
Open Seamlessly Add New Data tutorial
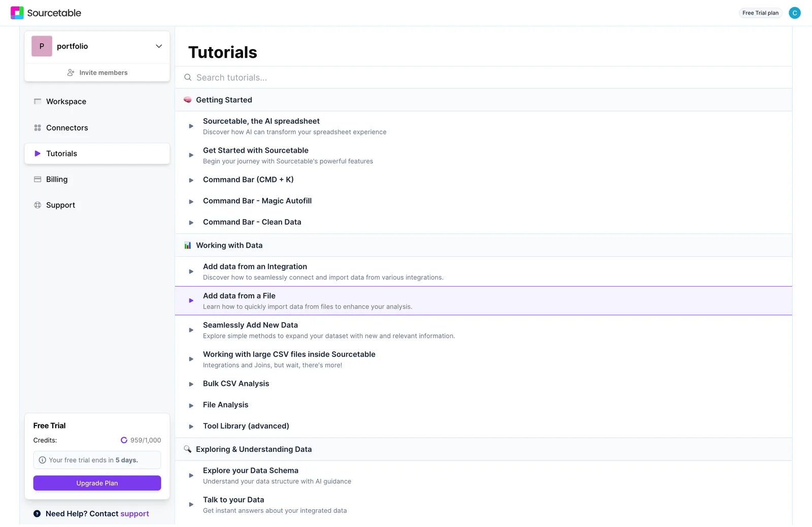pyautogui.click(x=484, y=330)
